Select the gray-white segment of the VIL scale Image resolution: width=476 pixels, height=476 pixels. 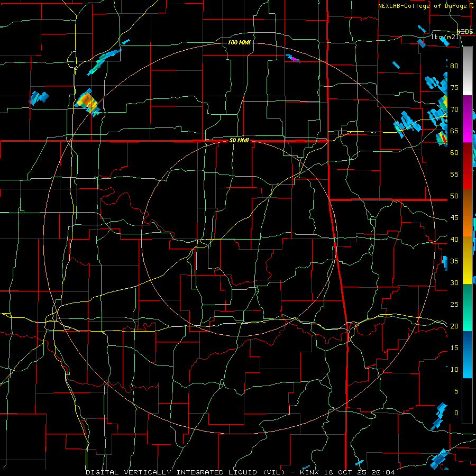pyautogui.click(x=467, y=71)
